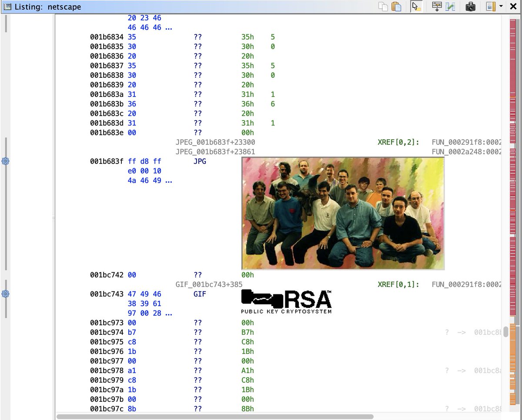Take a listing snapshot with camera icon

click(470, 7)
